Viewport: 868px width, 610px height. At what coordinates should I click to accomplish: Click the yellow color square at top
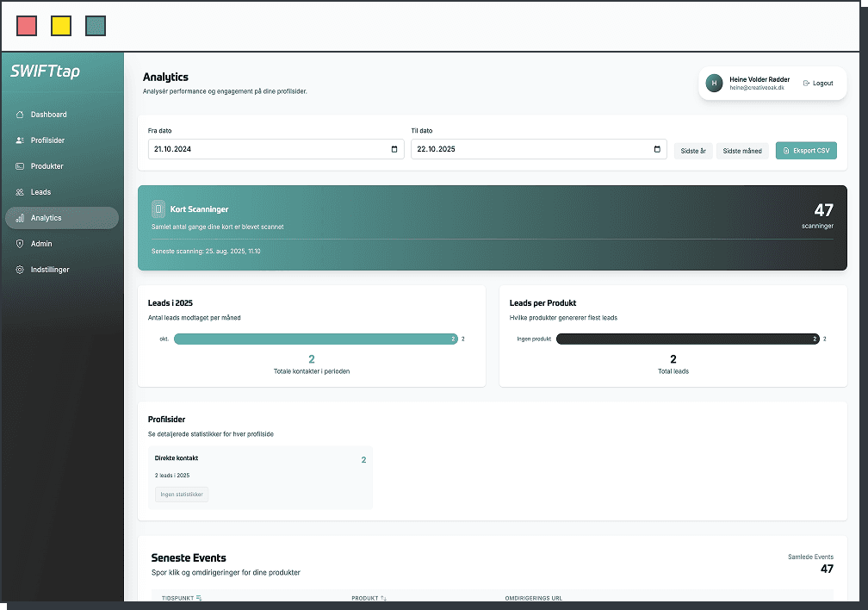coord(61,26)
